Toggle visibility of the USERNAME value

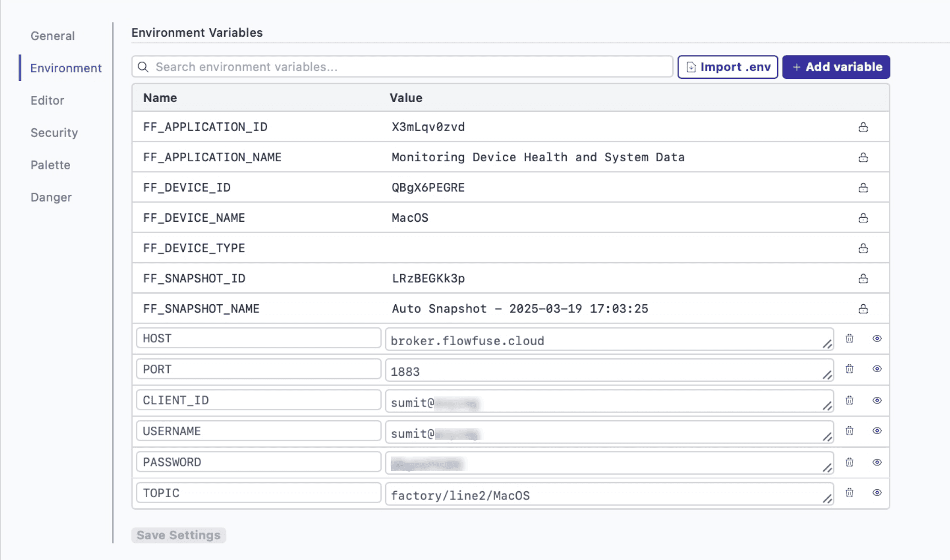tap(877, 431)
